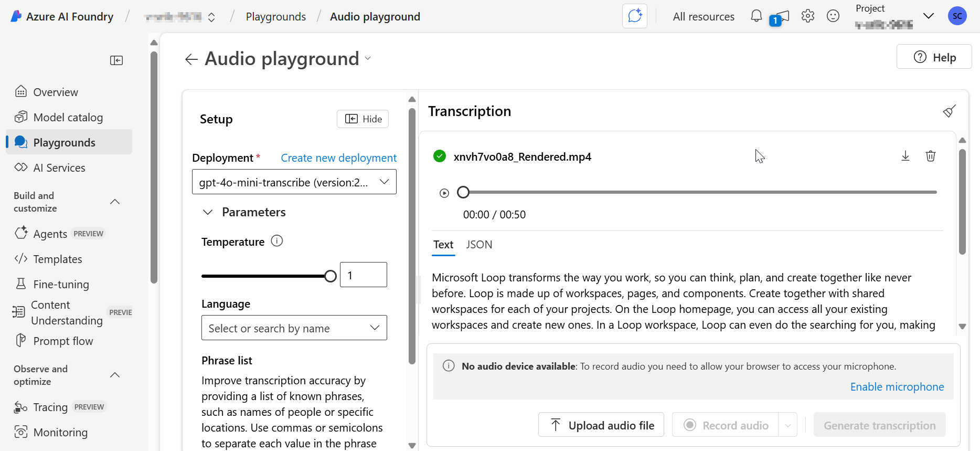Click the Temperature value field
Image resolution: width=980 pixels, height=451 pixels.
point(364,275)
